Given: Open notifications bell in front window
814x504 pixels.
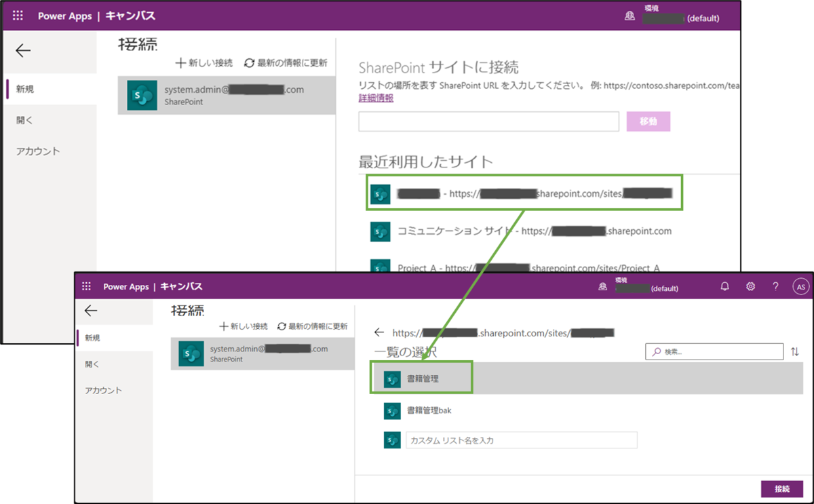Looking at the screenshot, I should [724, 286].
